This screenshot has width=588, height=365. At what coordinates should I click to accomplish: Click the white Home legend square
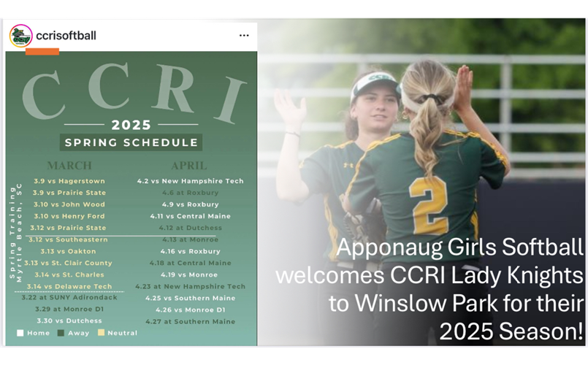(20, 333)
